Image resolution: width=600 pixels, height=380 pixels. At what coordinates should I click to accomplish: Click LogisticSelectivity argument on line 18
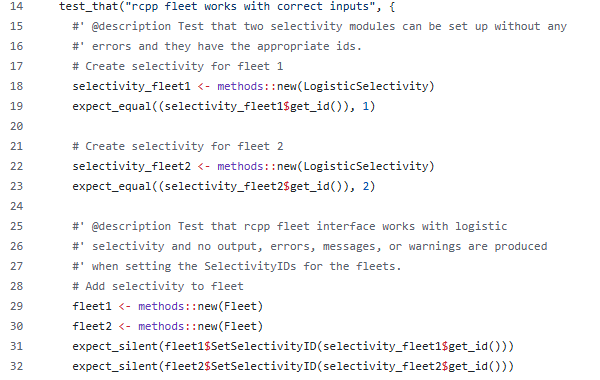point(365,86)
